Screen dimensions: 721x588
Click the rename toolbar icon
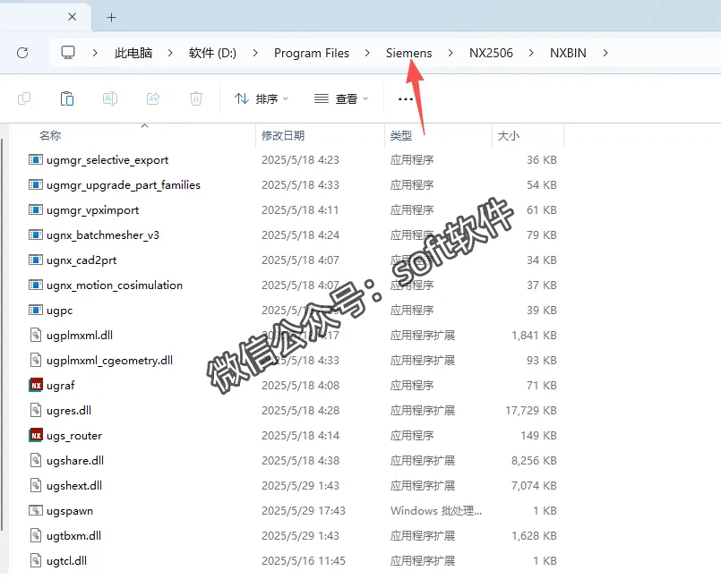coord(110,98)
